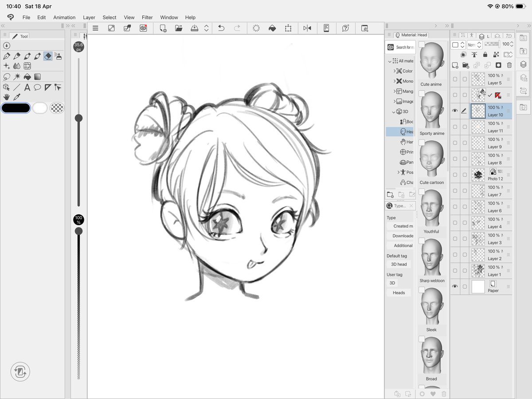
Task: Check the Cute anime head checkbox
Action: tap(422, 44)
